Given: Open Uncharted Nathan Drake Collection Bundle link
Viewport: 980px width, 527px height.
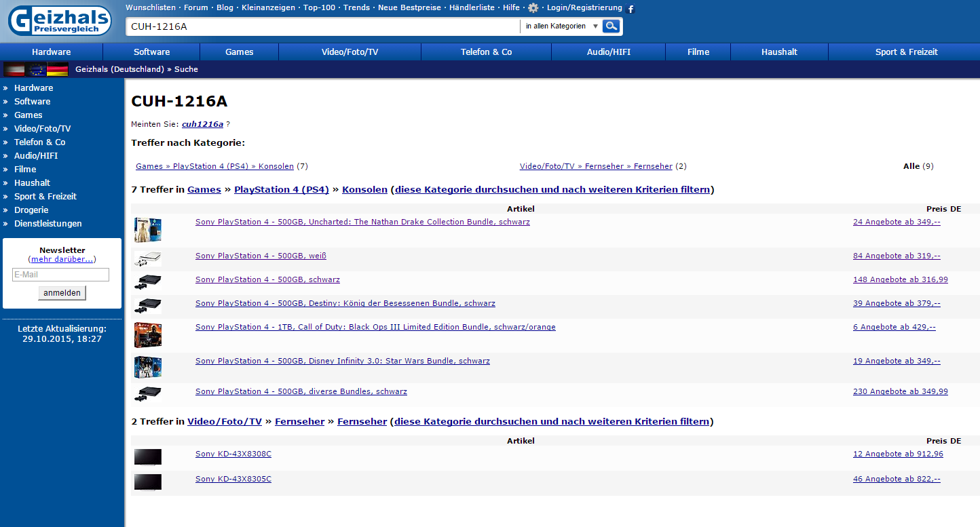Looking at the screenshot, I should [362, 222].
